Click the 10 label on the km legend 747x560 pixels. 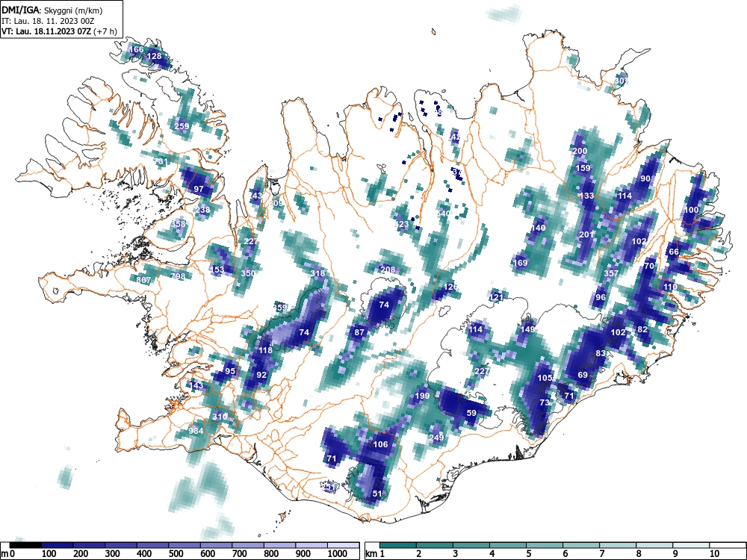click(714, 553)
